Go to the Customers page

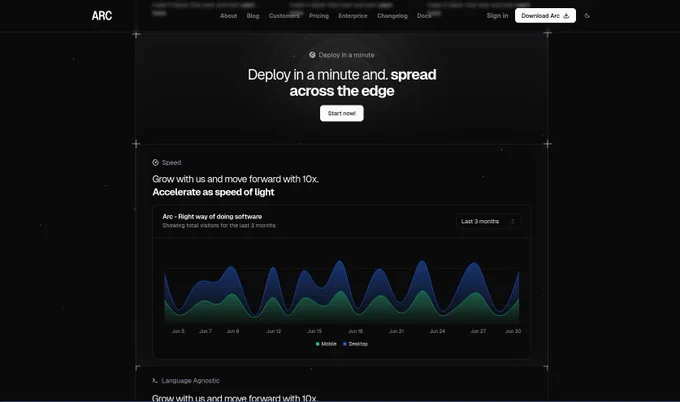(284, 16)
